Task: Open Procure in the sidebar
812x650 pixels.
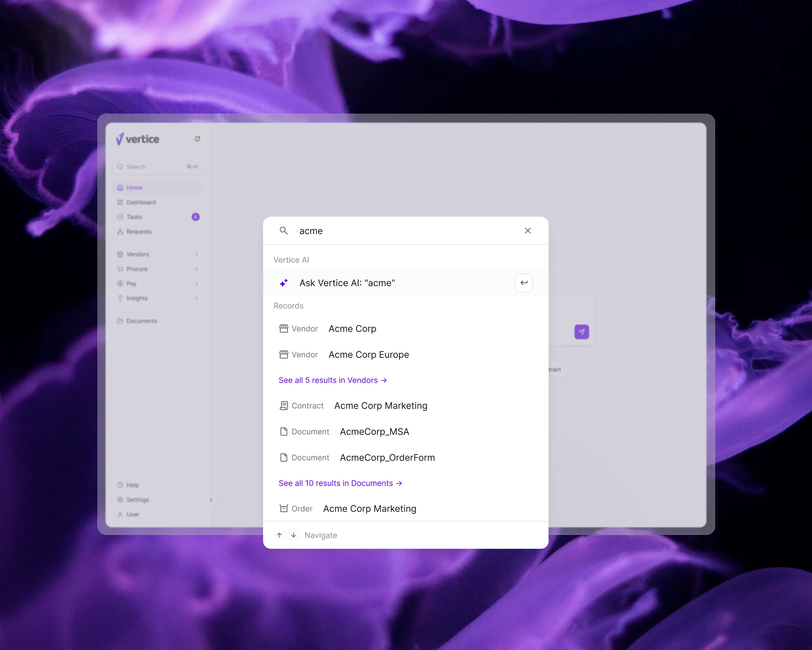Action: click(x=158, y=269)
